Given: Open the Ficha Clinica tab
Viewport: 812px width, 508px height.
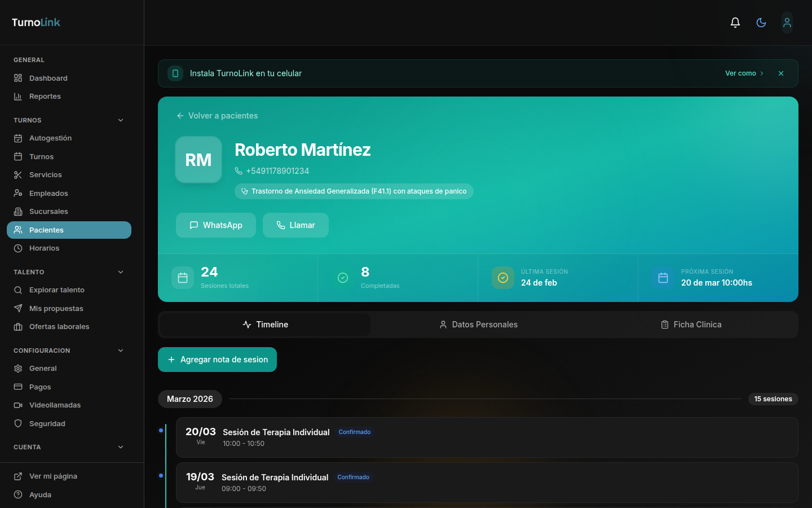Looking at the screenshot, I should (x=691, y=325).
